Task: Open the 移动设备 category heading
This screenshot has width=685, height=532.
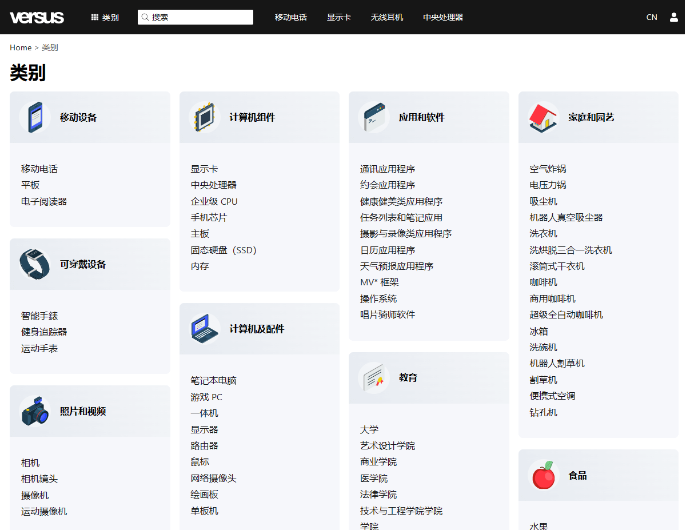Action: point(78,117)
